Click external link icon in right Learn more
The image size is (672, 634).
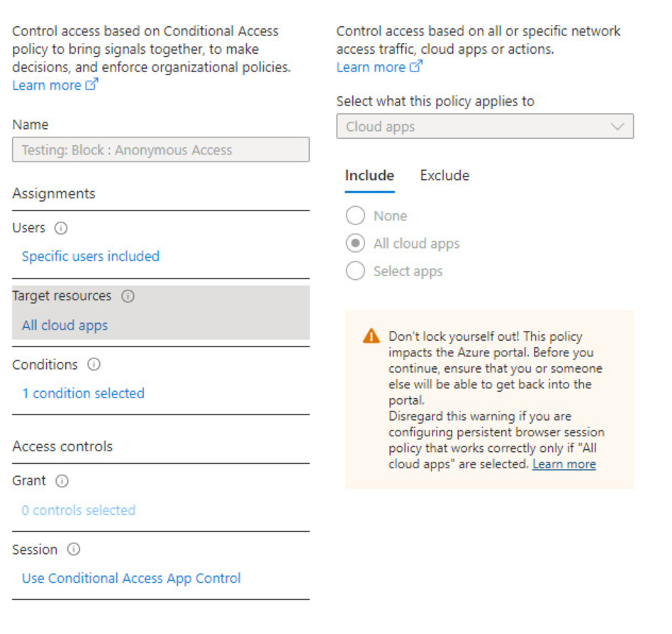pyautogui.click(x=416, y=67)
